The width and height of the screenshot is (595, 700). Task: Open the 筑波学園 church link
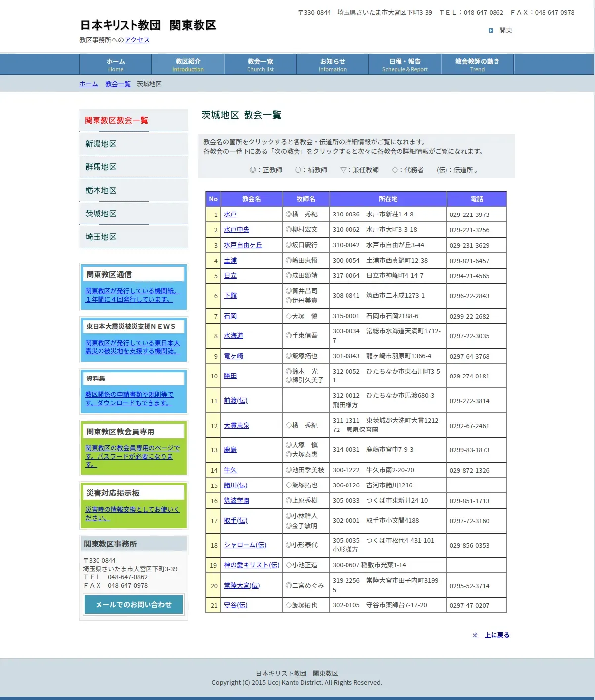(237, 501)
